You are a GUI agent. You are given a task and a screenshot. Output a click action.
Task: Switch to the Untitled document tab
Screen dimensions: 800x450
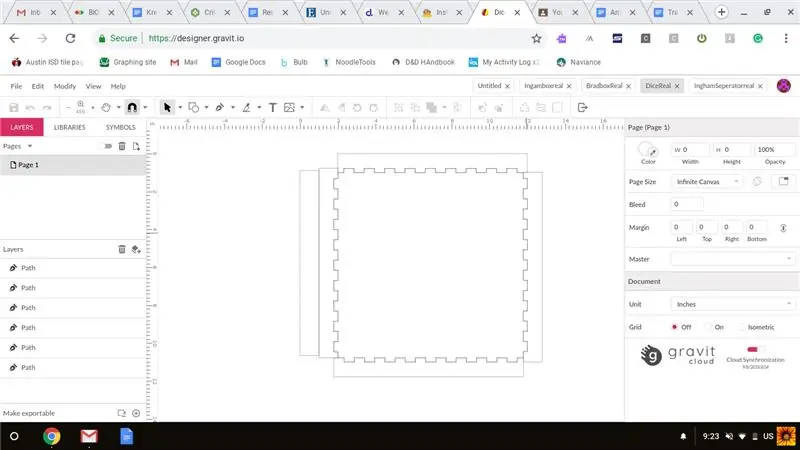click(489, 86)
